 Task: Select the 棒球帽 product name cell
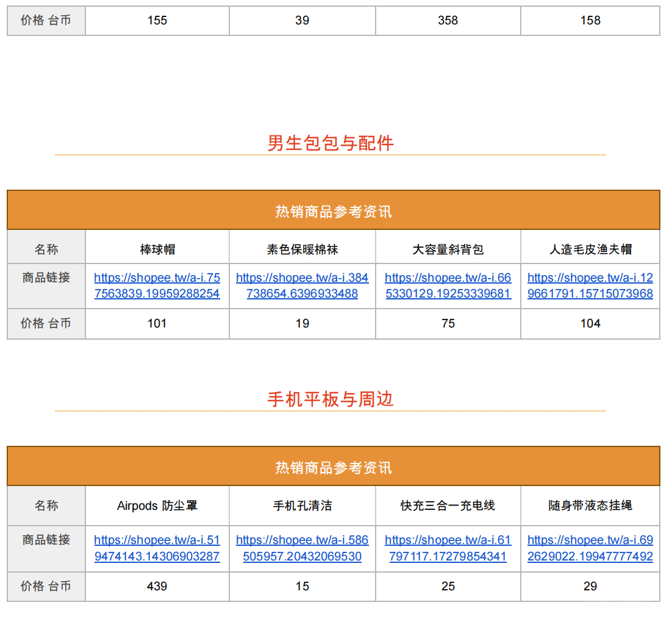coord(157,246)
